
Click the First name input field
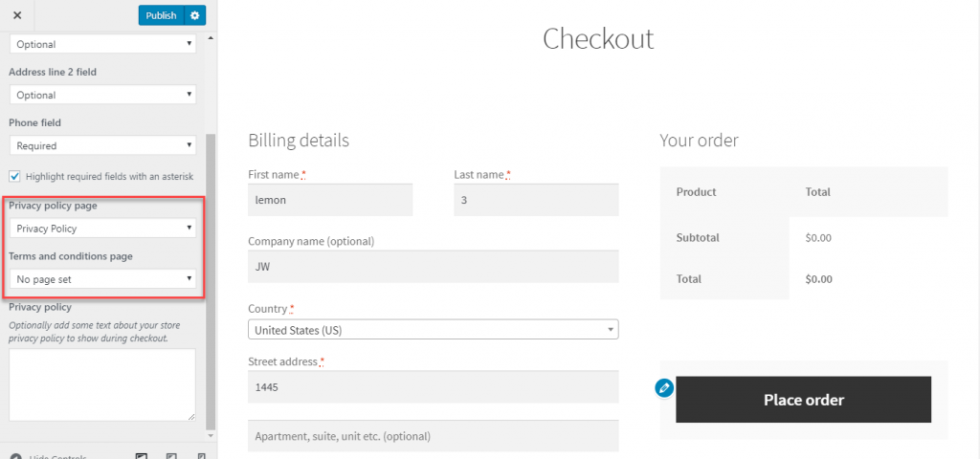pos(330,200)
